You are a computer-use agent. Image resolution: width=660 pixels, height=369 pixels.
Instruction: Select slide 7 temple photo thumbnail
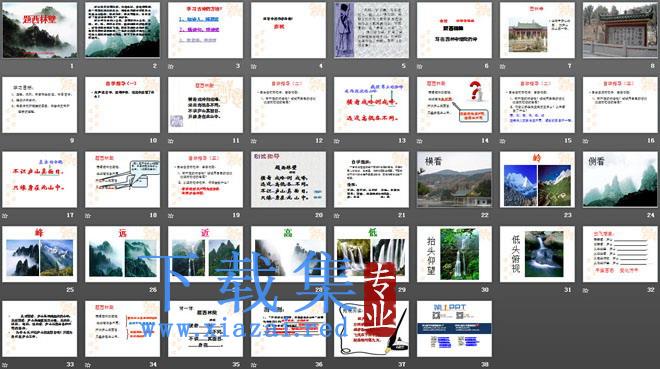click(537, 30)
